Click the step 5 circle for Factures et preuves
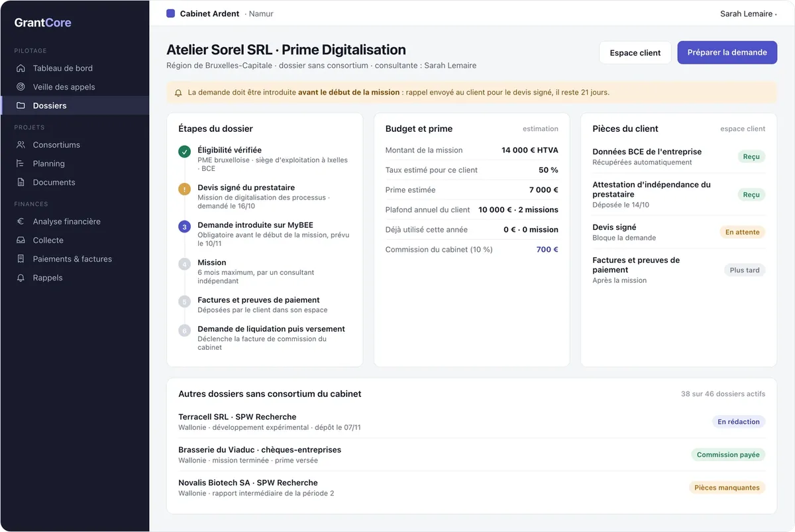795x532 pixels. click(x=184, y=301)
